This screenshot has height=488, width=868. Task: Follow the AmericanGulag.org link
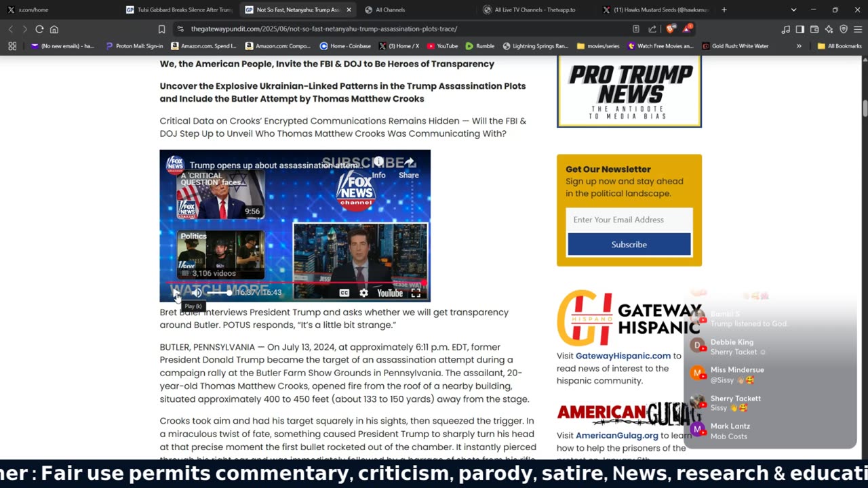click(617, 436)
